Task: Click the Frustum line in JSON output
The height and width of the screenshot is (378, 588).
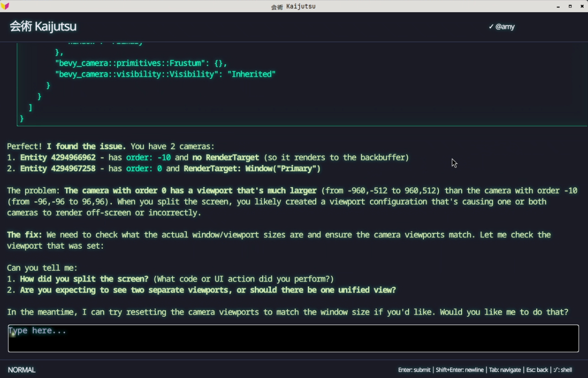Action: point(141,63)
